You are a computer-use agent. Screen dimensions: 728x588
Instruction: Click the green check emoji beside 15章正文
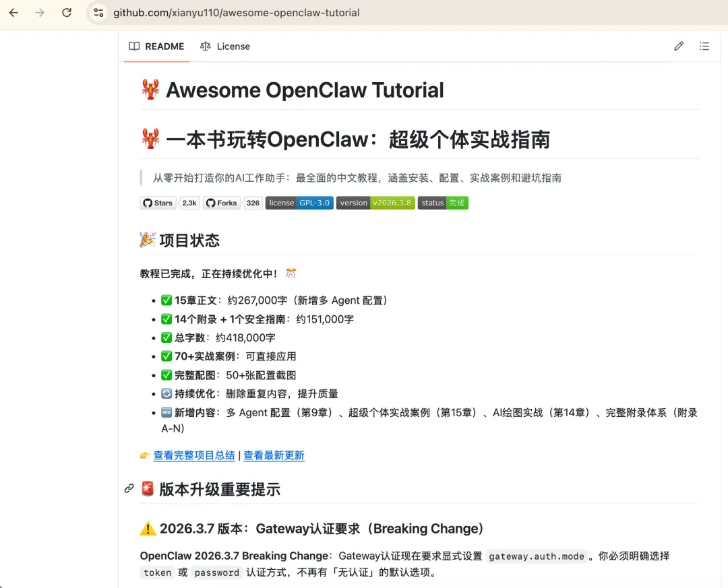pyautogui.click(x=166, y=300)
